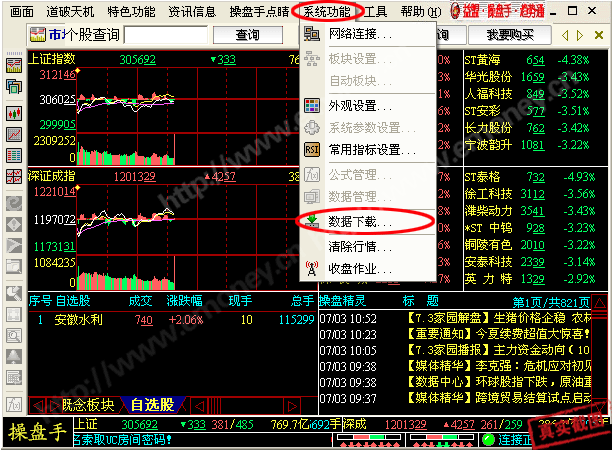Image resolution: width=612 pixels, height=450 pixels.
Task: Click the antenna icon beside 收盘作业
Action: click(311, 267)
